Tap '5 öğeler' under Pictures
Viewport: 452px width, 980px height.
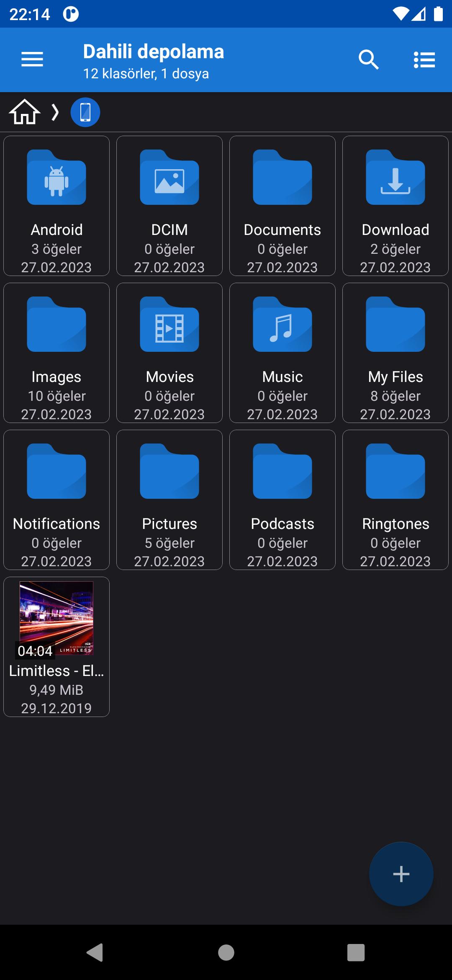click(x=169, y=543)
